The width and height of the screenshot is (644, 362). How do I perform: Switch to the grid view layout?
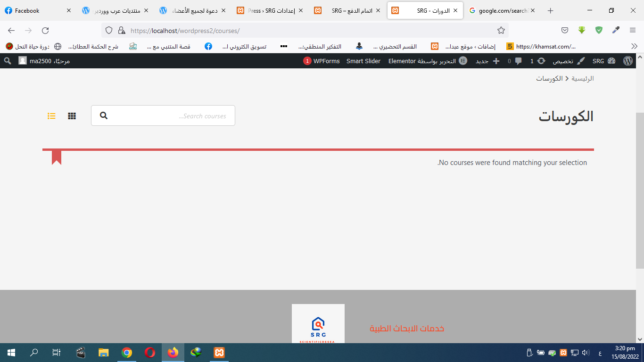(72, 116)
